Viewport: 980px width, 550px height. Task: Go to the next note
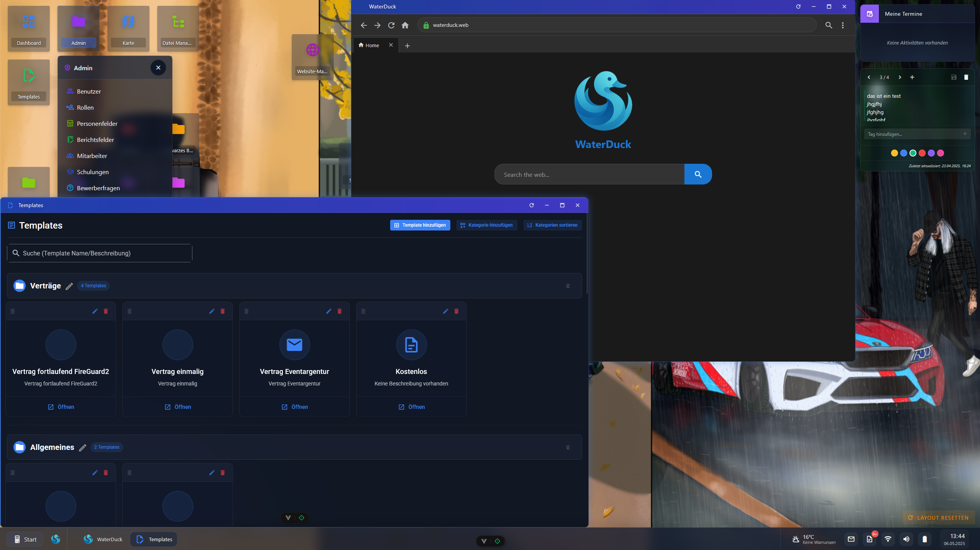click(x=900, y=77)
